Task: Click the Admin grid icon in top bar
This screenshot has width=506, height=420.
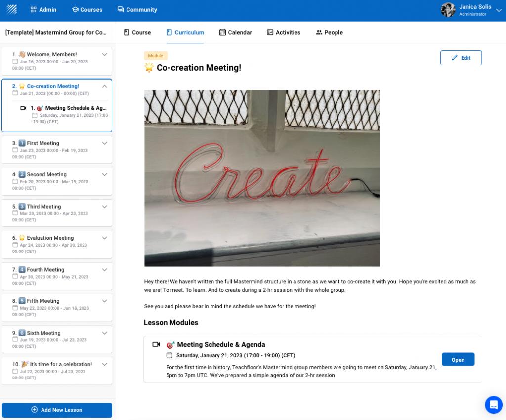Action: [33, 10]
